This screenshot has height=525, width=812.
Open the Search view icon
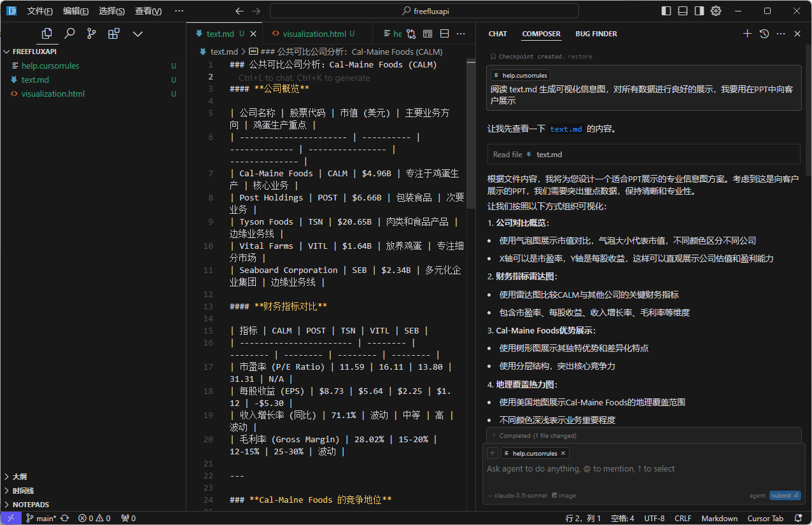[x=69, y=34]
